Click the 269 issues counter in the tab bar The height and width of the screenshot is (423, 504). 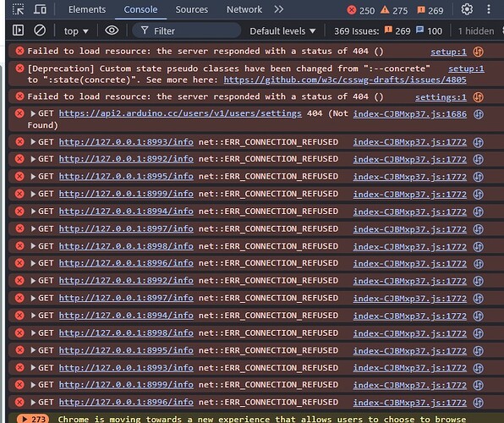(x=430, y=11)
